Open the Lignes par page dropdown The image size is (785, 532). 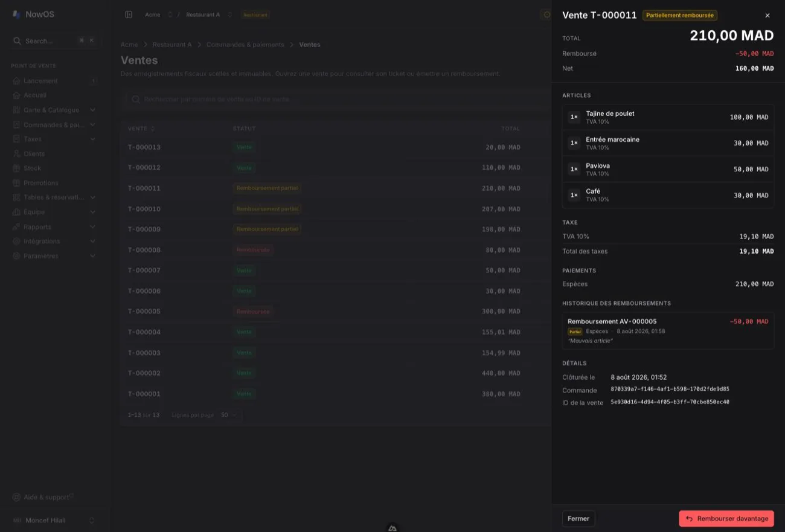(229, 415)
